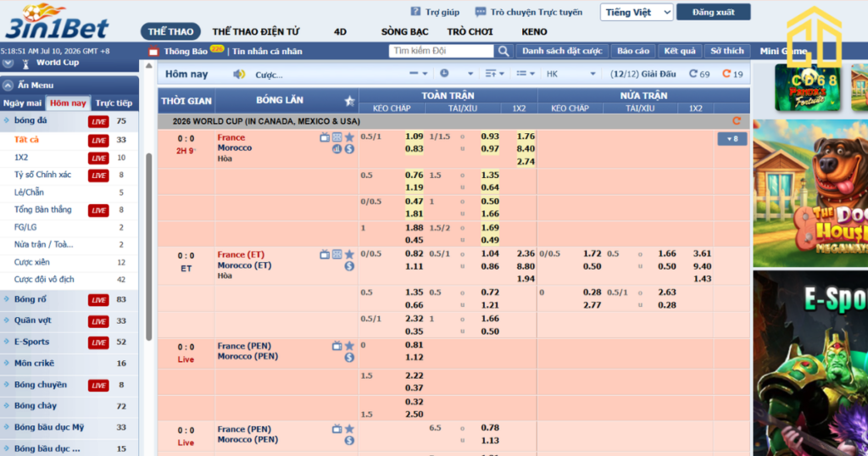
Task: Click the Đăng xuất button
Action: 713,12
